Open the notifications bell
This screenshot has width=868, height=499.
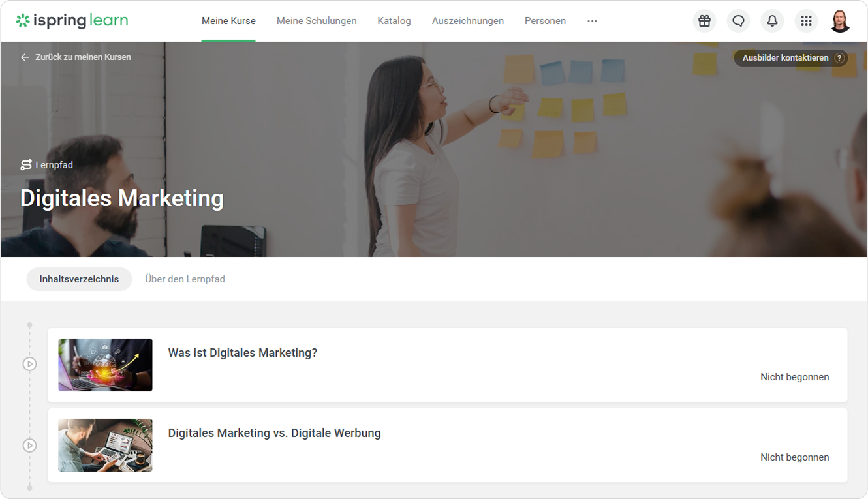point(772,21)
